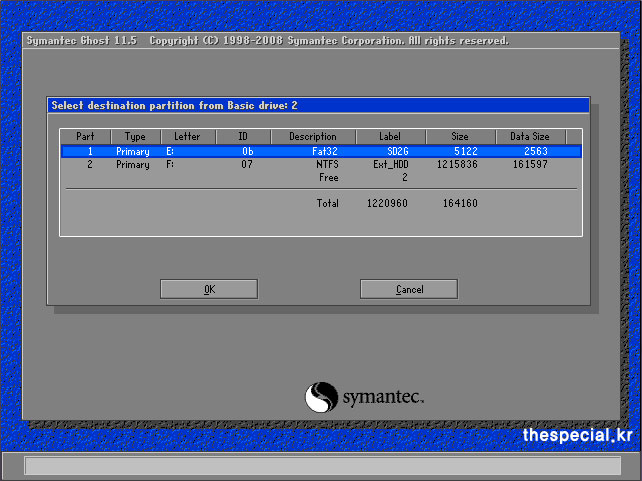Confirm selection with the OK button

click(209, 289)
